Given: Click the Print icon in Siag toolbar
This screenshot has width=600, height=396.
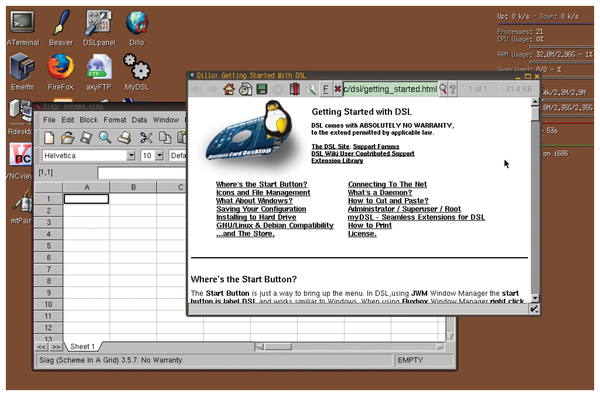Looking at the screenshot, I should (125, 138).
